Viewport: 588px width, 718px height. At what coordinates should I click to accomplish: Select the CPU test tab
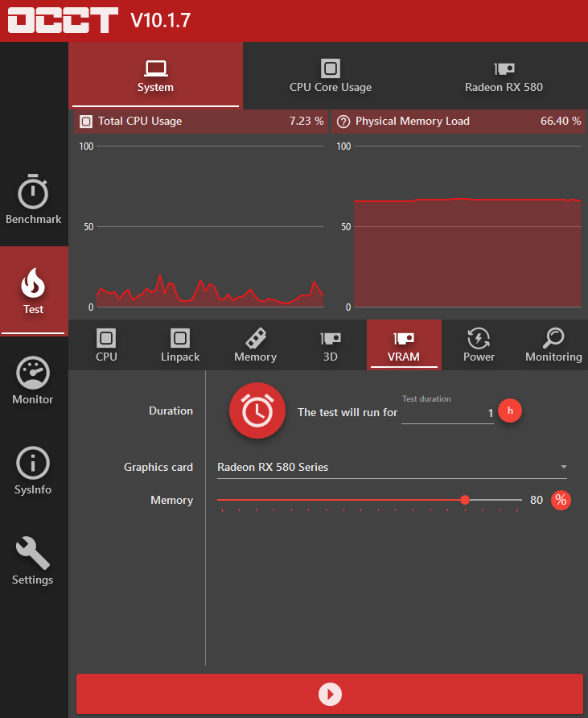tap(106, 345)
